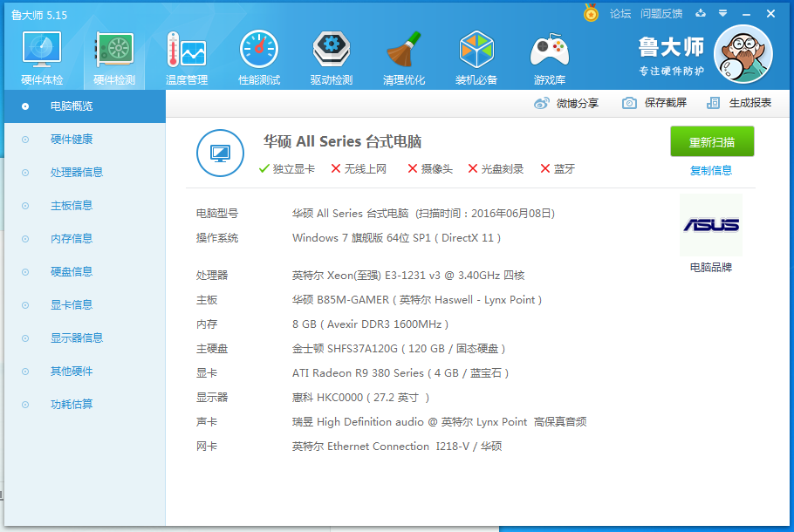Close the 鲁大师 window

pos(770,14)
